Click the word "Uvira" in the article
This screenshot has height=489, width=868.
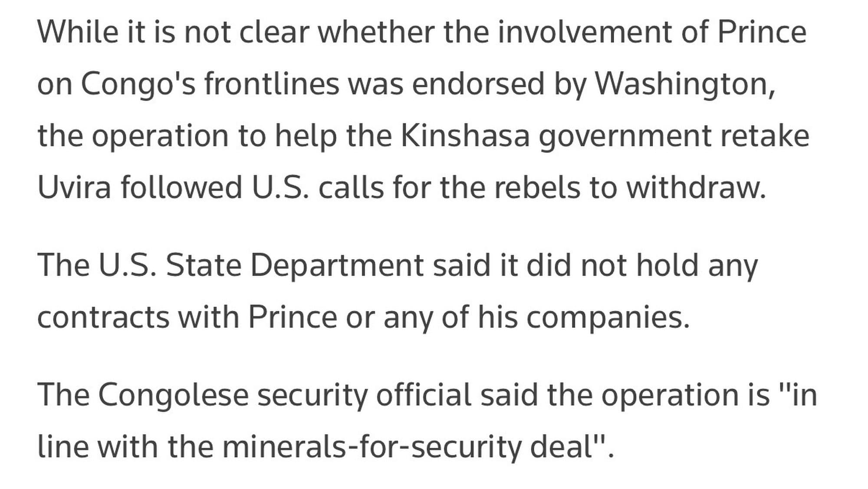(x=74, y=188)
